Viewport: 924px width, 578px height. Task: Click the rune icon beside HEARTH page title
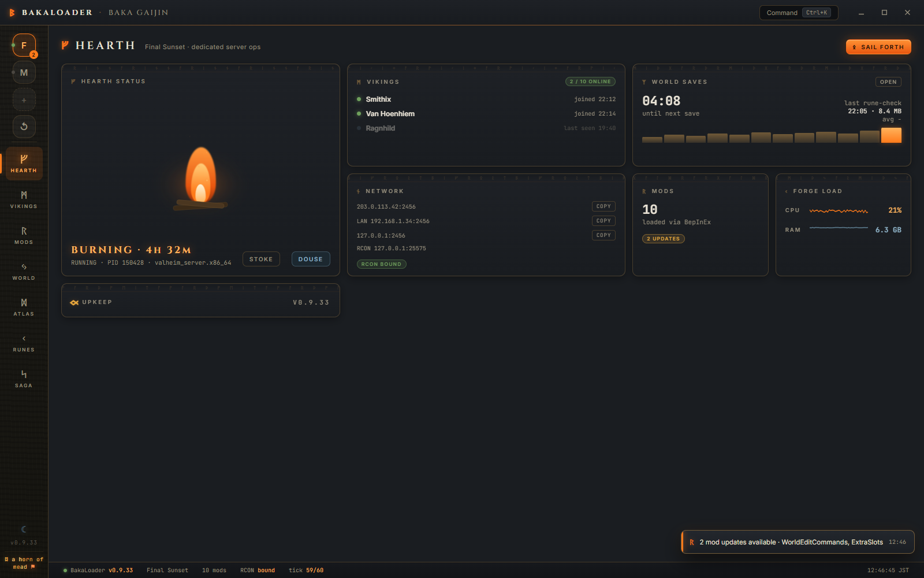tap(65, 45)
